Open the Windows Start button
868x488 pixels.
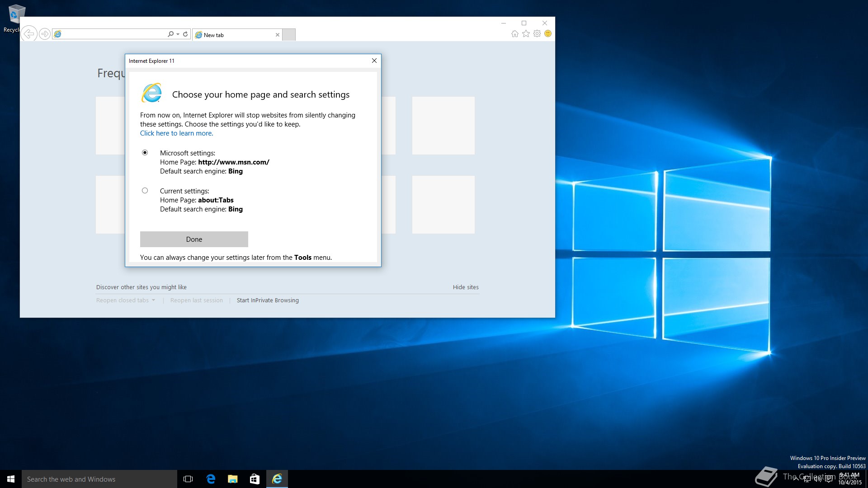pos(11,479)
